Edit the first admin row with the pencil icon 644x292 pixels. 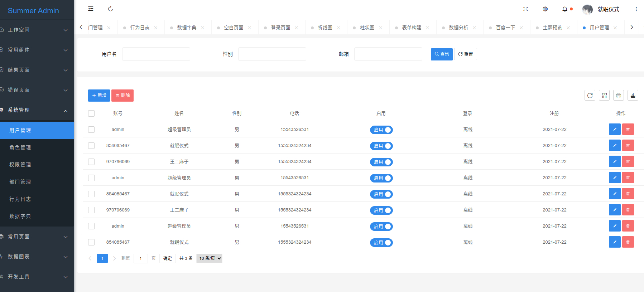pyautogui.click(x=615, y=129)
